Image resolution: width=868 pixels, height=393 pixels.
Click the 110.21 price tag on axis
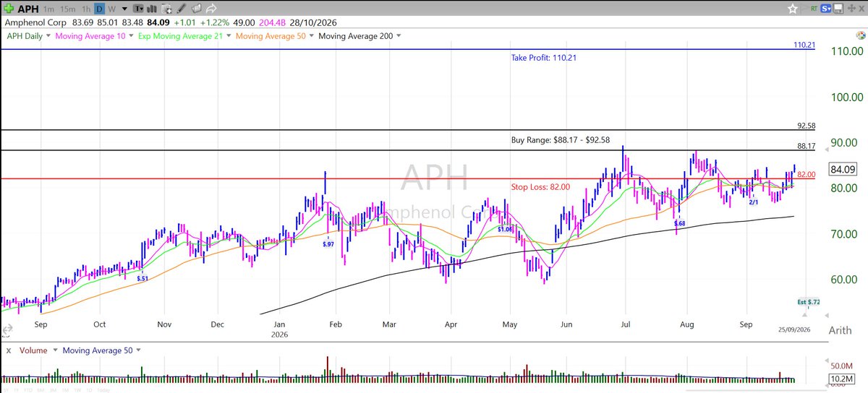tap(804, 45)
